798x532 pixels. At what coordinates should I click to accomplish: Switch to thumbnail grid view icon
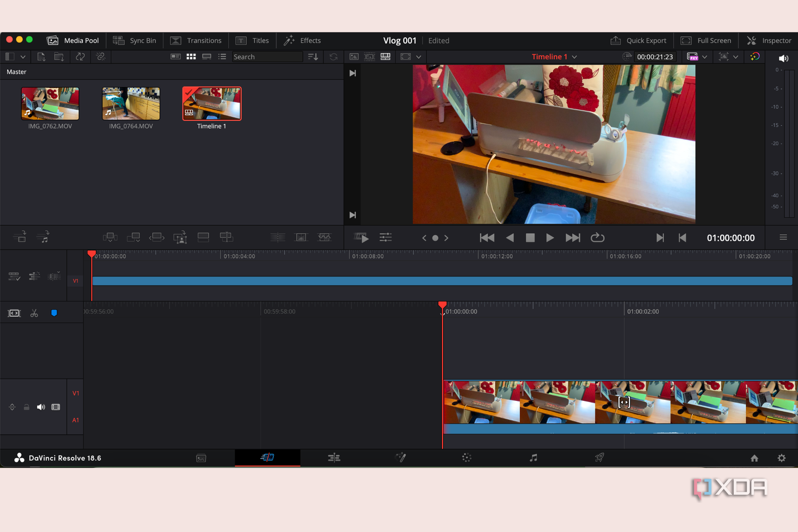[191, 57]
